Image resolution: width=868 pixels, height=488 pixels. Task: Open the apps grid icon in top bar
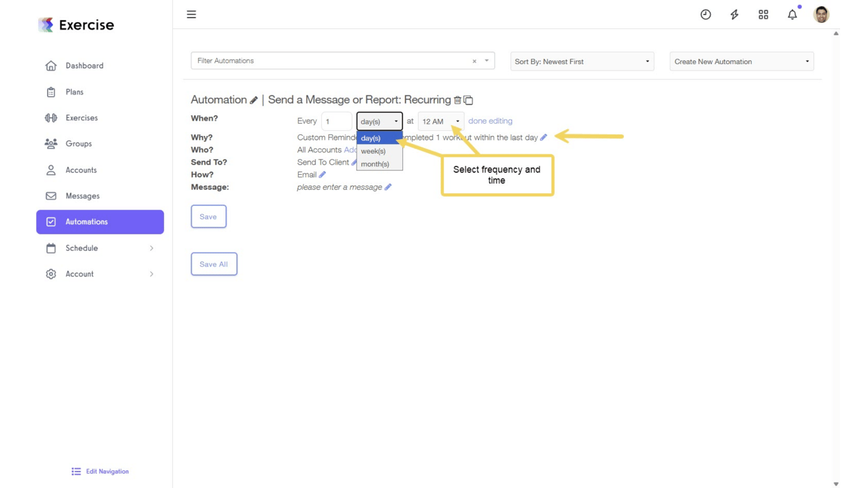point(763,14)
